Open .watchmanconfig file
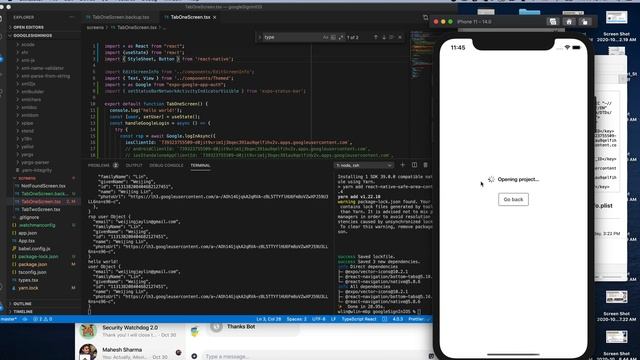The width and height of the screenshot is (640, 360). click(37, 225)
